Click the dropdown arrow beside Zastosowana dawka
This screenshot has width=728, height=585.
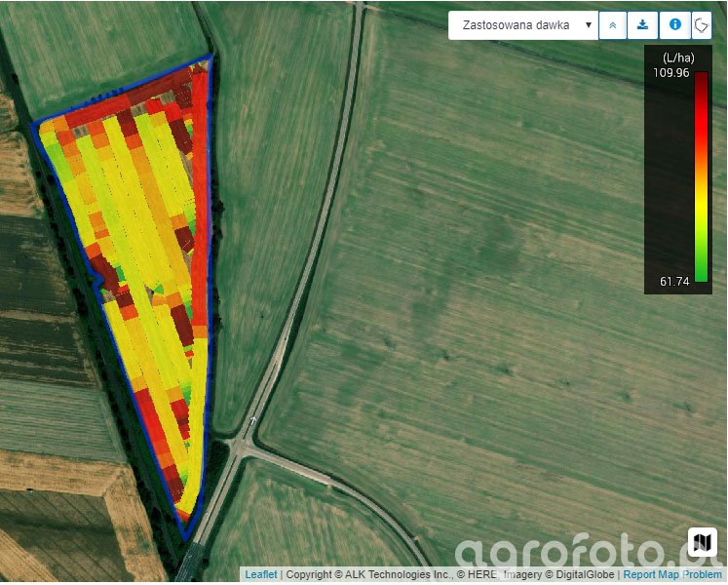(588, 25)
